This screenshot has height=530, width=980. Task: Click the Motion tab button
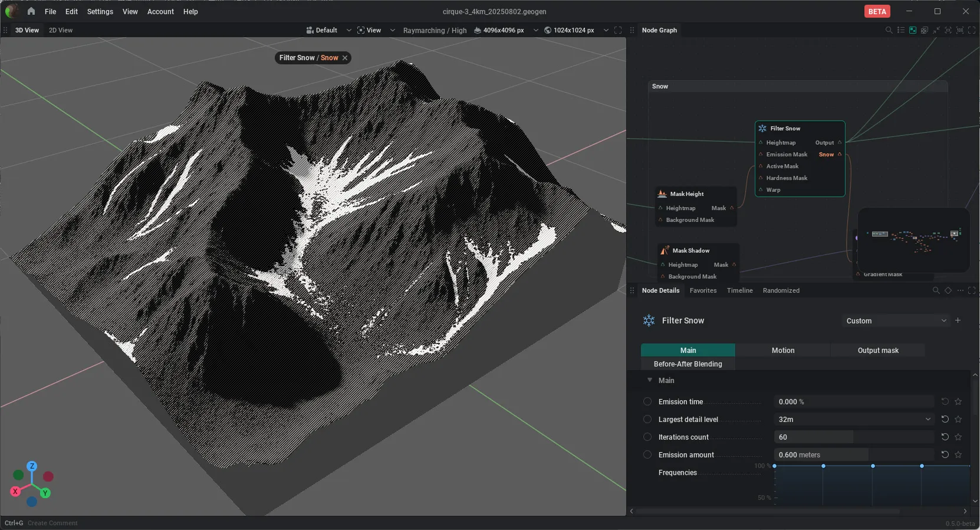click(x=783, y=351)
